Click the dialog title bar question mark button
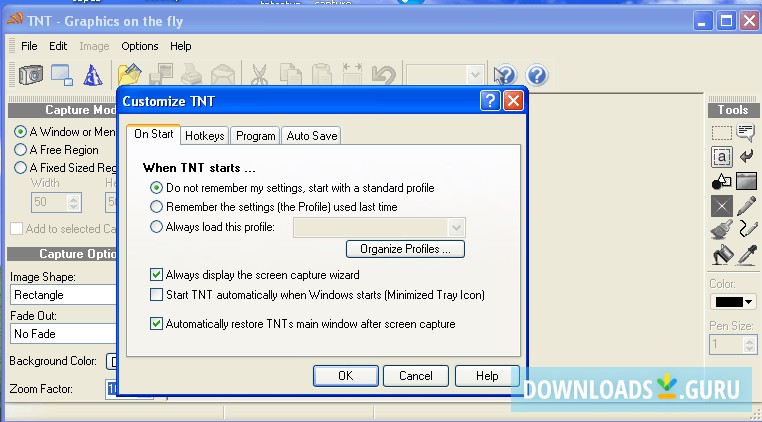762x422 pixels. (x=490, y=101)
